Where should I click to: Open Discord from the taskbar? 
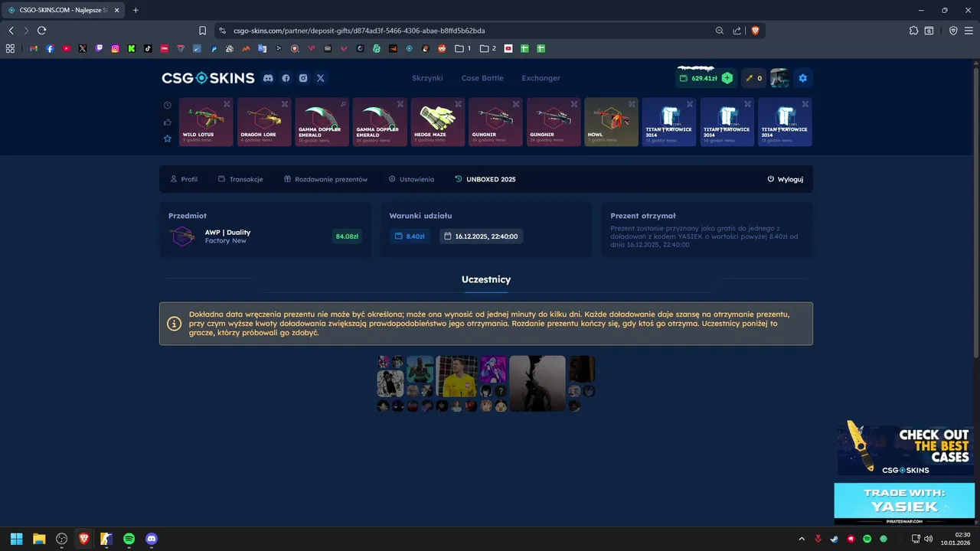click(152, 539)
